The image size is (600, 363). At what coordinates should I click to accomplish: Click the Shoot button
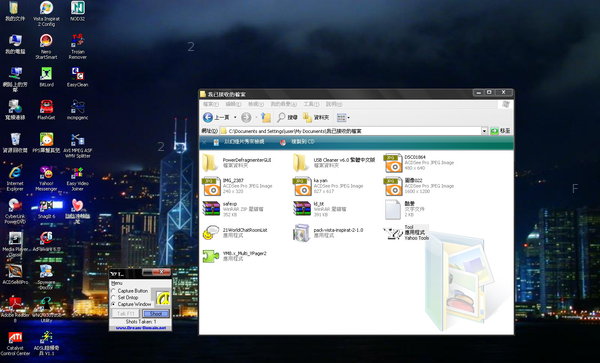click(156, 314)
